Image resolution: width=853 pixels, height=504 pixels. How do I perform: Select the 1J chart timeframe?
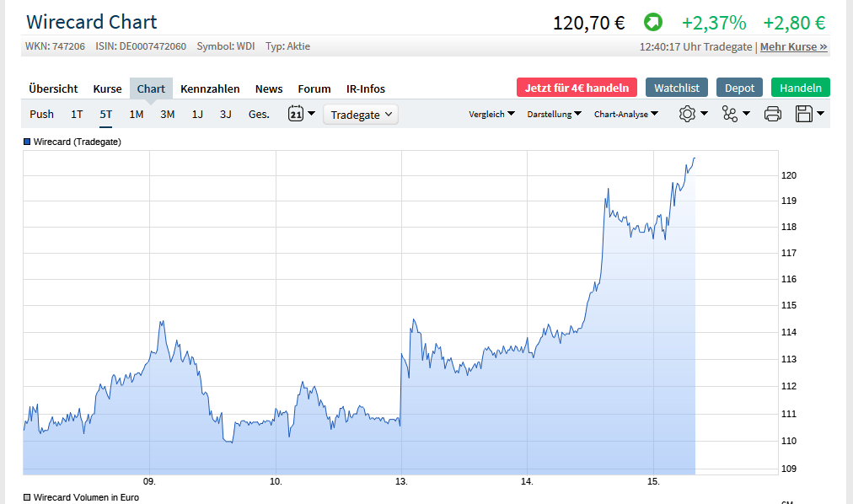click(x=196, y=113)
